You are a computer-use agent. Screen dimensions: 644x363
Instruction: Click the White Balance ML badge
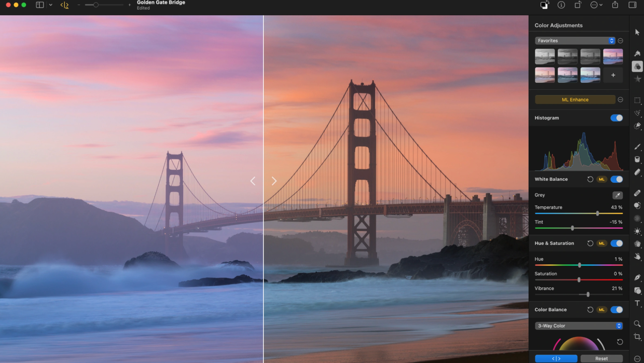pos(601,179)
